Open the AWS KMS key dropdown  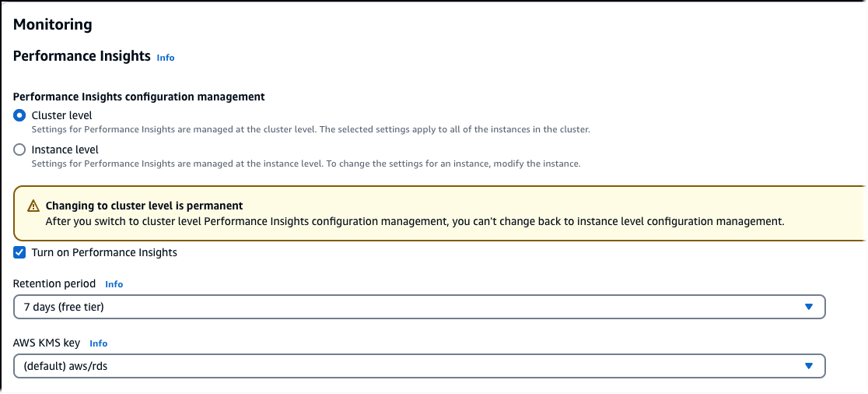[x=419, y=366]
